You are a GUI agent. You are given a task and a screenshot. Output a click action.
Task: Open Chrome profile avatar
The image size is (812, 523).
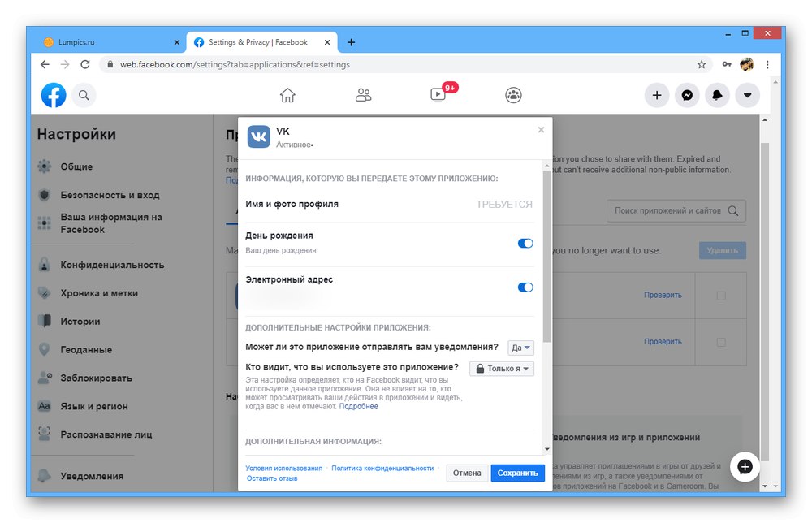point(747,64)
